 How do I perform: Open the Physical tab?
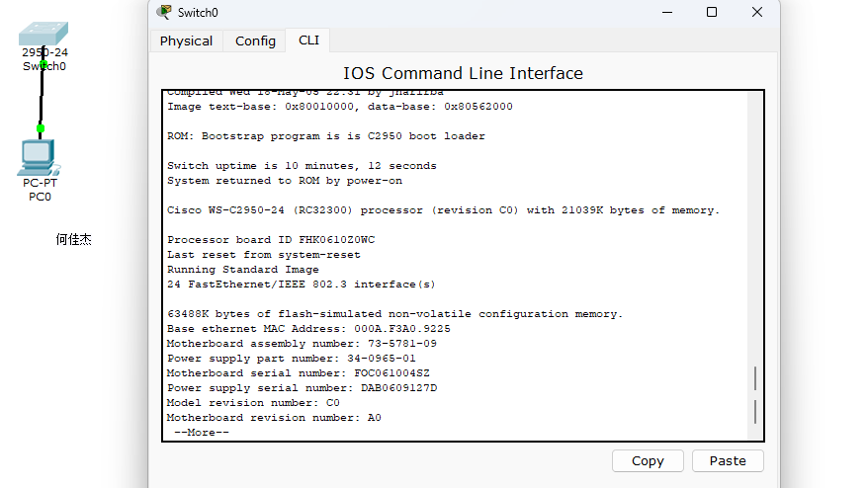pos(186,41)
